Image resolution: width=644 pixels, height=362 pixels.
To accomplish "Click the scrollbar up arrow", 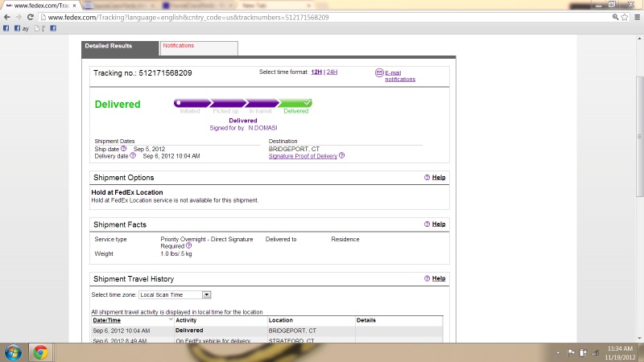I will (x=639, y=39).
